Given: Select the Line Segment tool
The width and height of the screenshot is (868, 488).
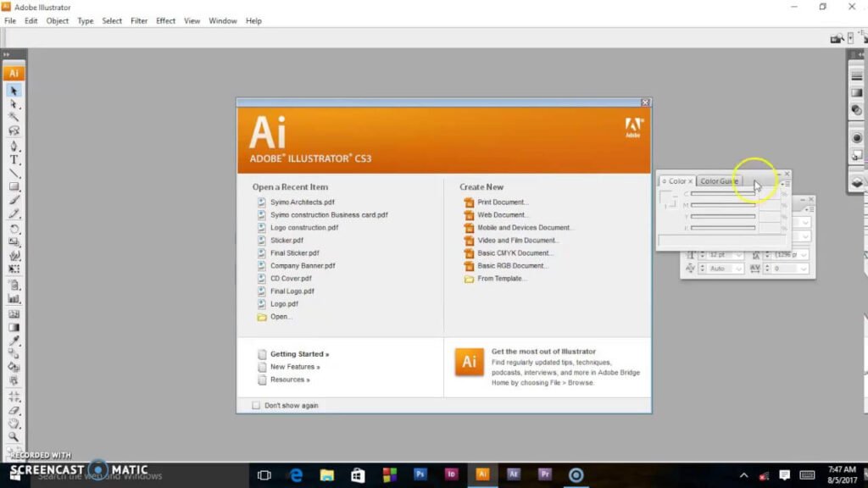Looking at the screenshot, I should click(14, 173).
